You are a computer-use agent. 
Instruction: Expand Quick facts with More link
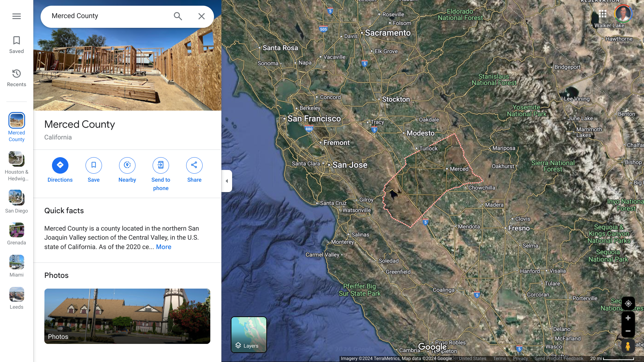163,247
